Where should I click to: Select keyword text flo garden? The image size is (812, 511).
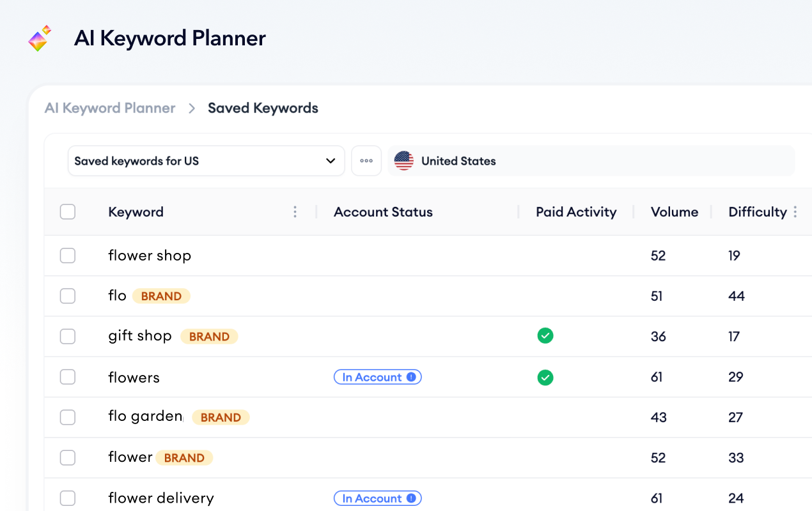(145, 416)
